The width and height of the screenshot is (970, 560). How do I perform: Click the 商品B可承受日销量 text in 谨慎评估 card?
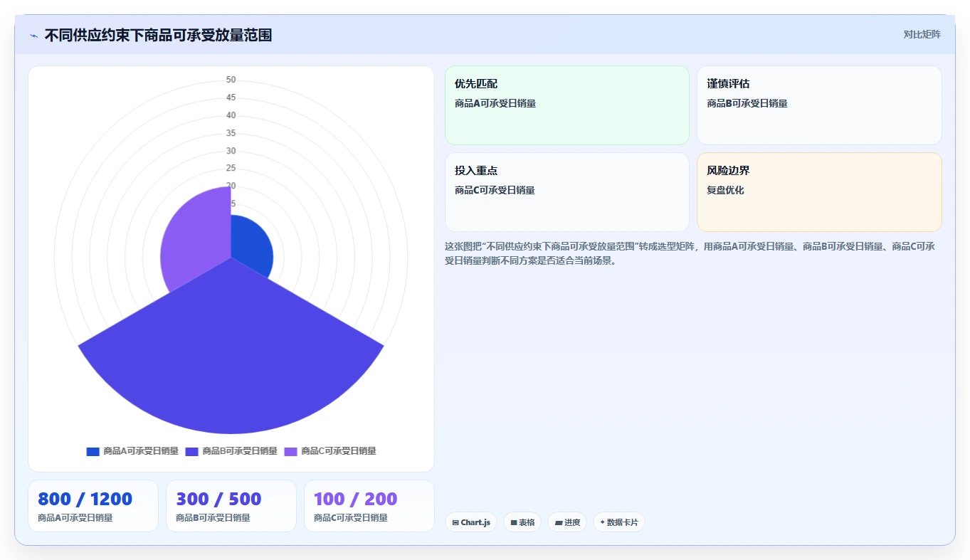(747, 103)
